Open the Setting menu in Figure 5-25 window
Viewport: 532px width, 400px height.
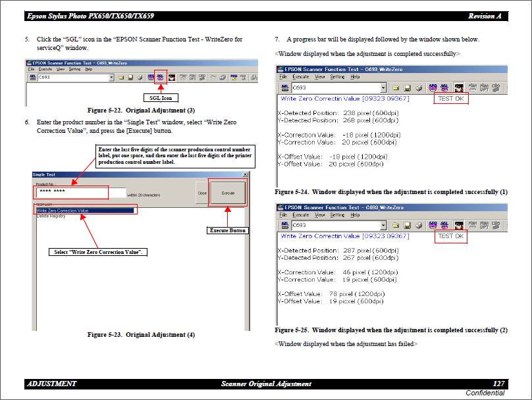click(337, 214)
